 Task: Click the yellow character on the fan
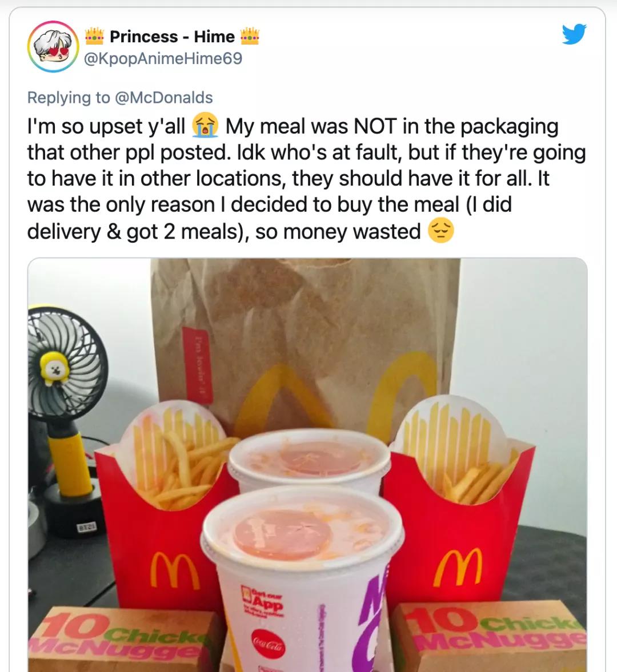[x=54, y=369]
